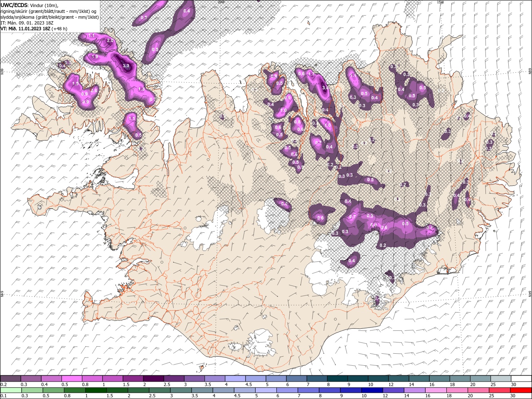Click the white swatch after 30 in top row

point(521,379)
